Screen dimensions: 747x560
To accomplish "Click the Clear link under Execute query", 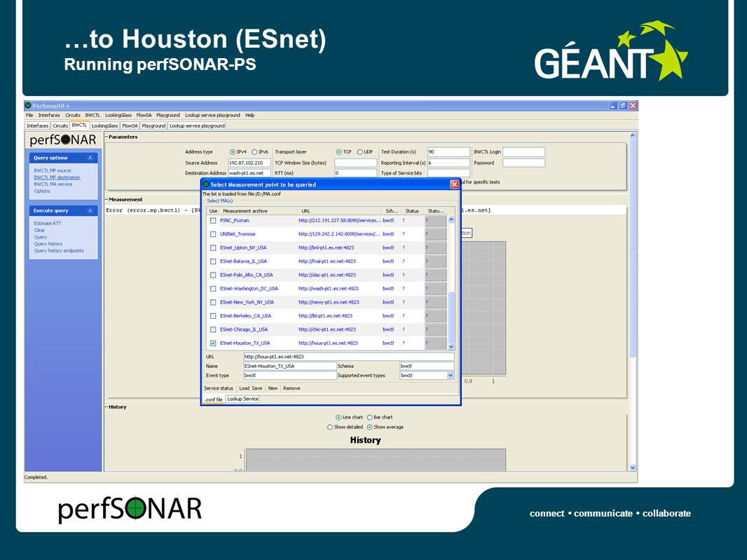I will [x=39, y=230].
